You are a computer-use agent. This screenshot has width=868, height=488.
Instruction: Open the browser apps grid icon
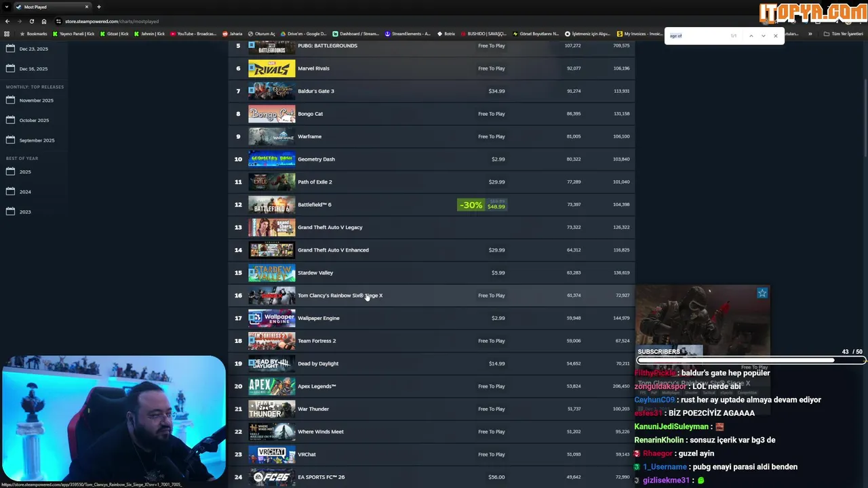(x=7, y=34)
